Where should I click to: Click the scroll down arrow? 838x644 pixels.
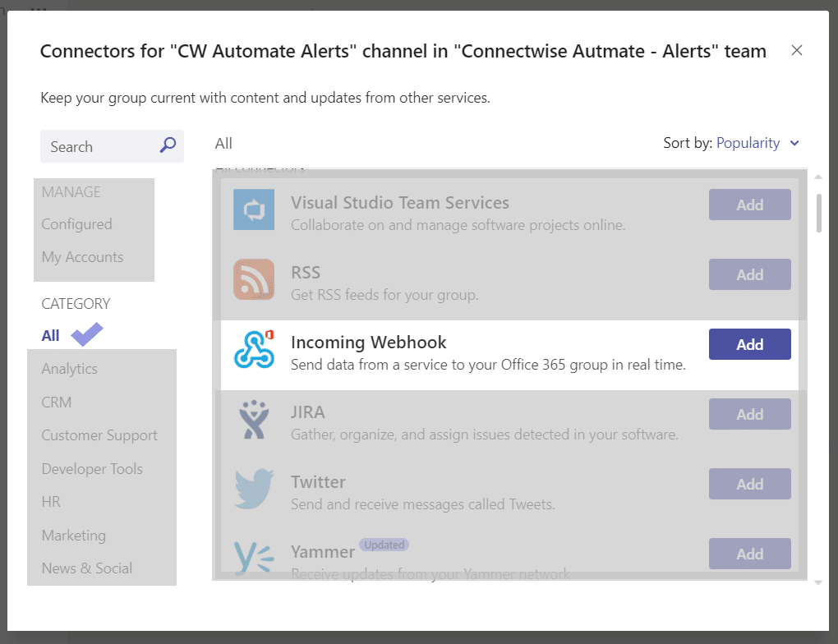coord(818,582)
